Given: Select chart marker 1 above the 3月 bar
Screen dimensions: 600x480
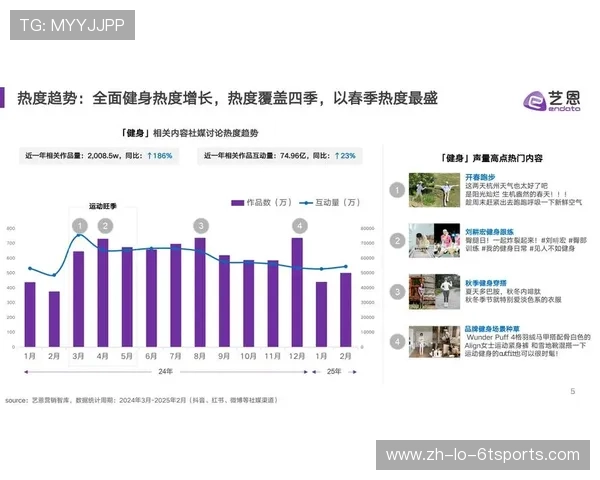Looking at the screenshot, I should click(x=80, y=226).
